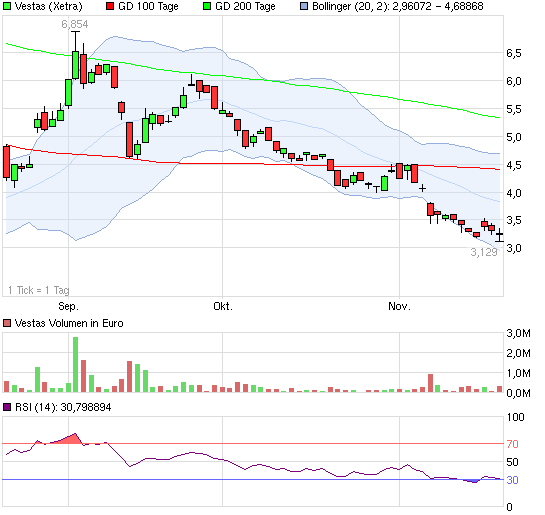
Task: Click the 0,0M volume axis label
Action: tap(518, 393)
